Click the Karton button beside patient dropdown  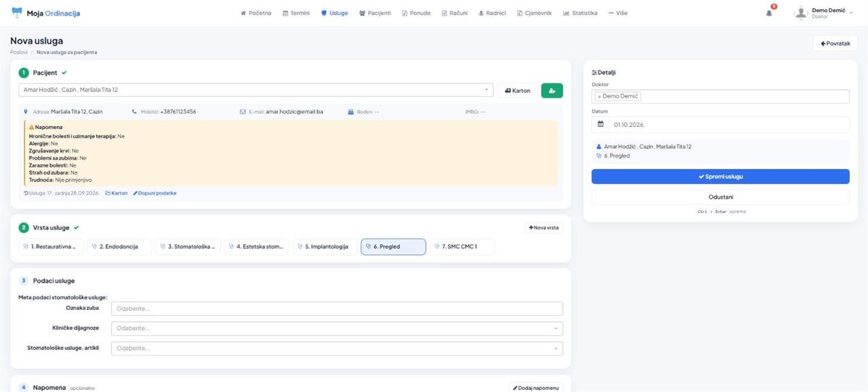click(517, 90)
